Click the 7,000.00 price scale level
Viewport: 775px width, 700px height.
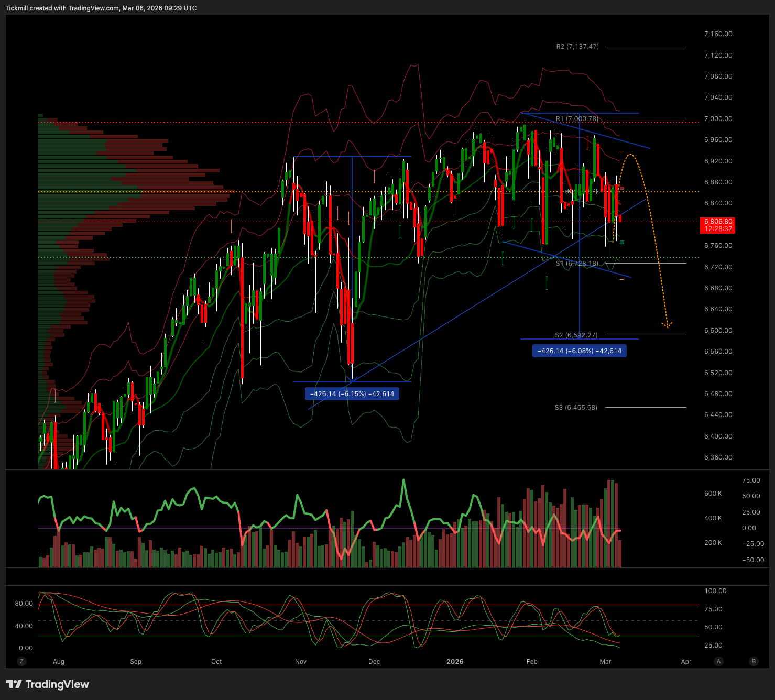click(718, 119)
